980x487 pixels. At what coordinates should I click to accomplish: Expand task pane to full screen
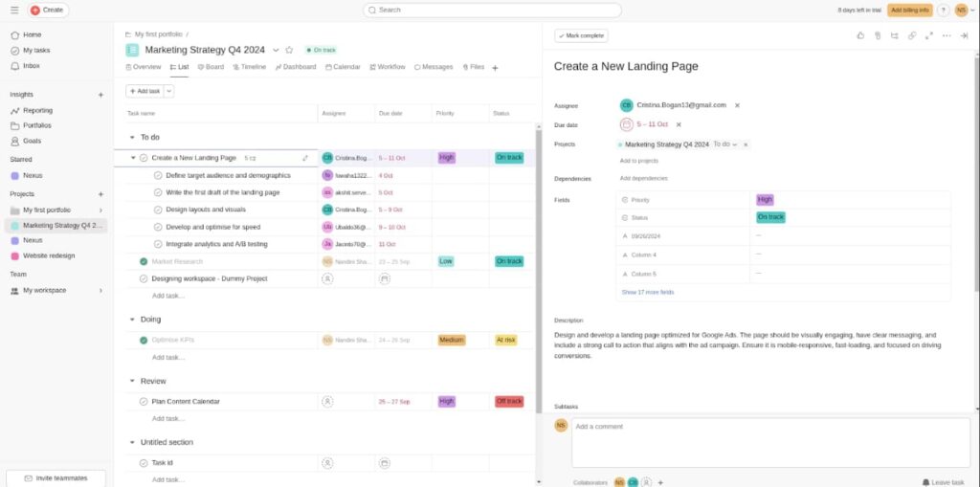tap(928, 35)
